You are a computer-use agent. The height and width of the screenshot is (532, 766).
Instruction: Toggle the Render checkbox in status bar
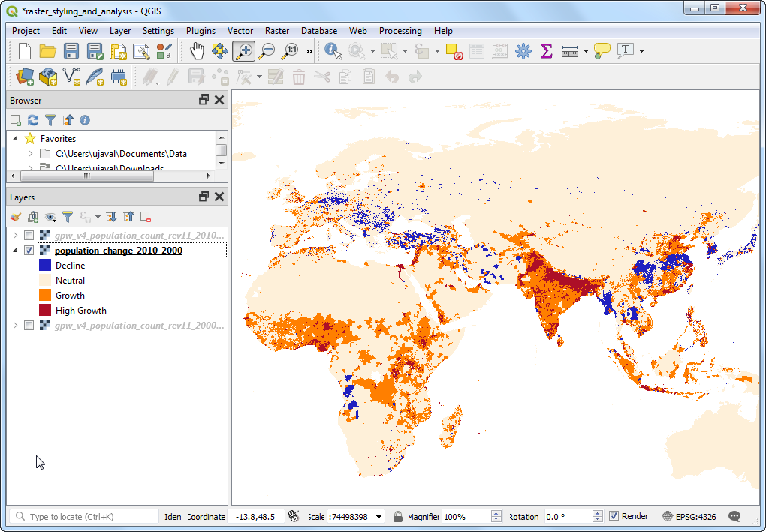point(614,516)
